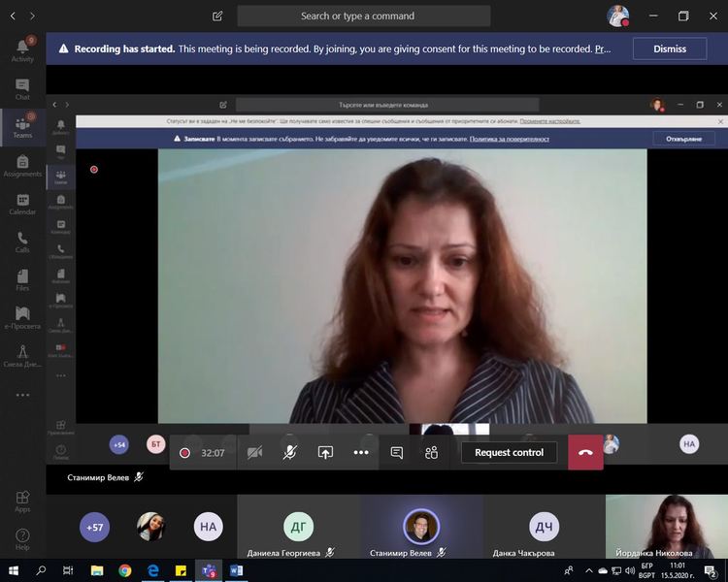Toggle the camera on or off
The image size is (728, 582).
254,452
